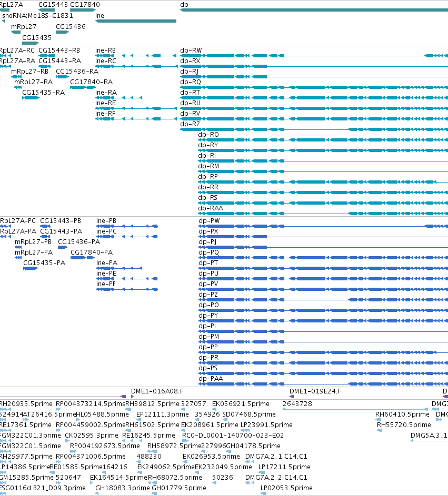Select the dp gene bar
This screenshot has height=496, width=448.
click(x=314, y=10)
